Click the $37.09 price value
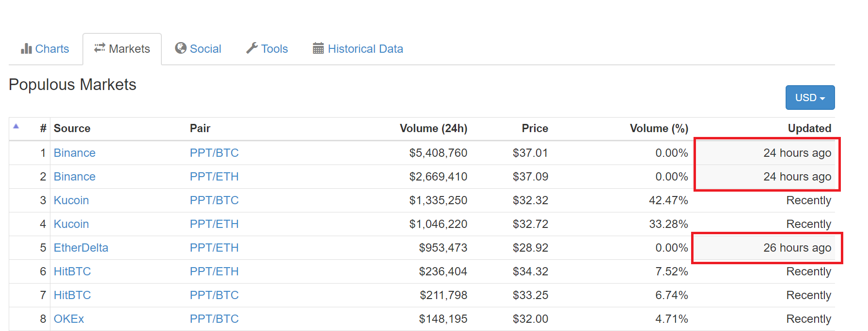The height and width of the screenshot is (331, 868). tap(530, 177)
